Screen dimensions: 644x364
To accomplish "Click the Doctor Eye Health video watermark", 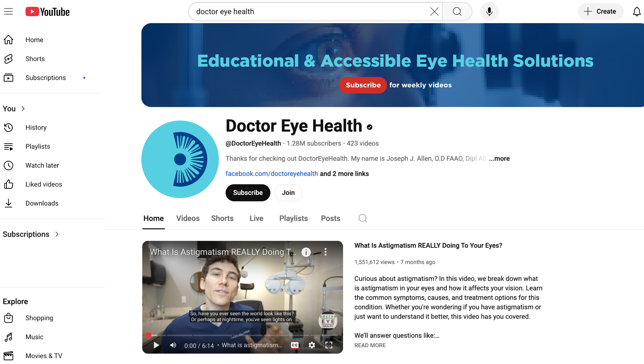I will click(328, 321).
